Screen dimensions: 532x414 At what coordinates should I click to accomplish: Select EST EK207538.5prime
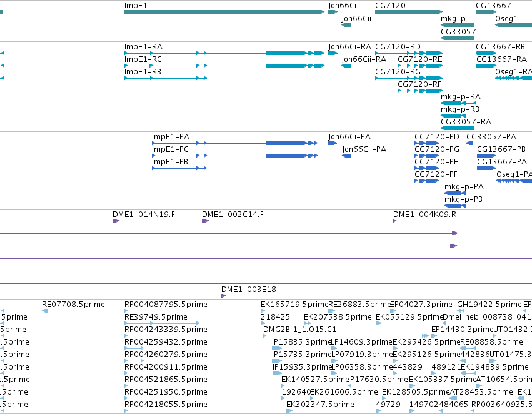tap(307, 323)
